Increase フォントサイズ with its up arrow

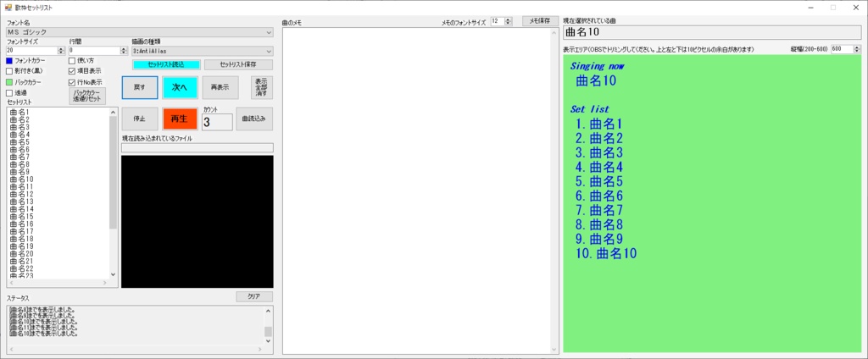[x=61, y=48]
